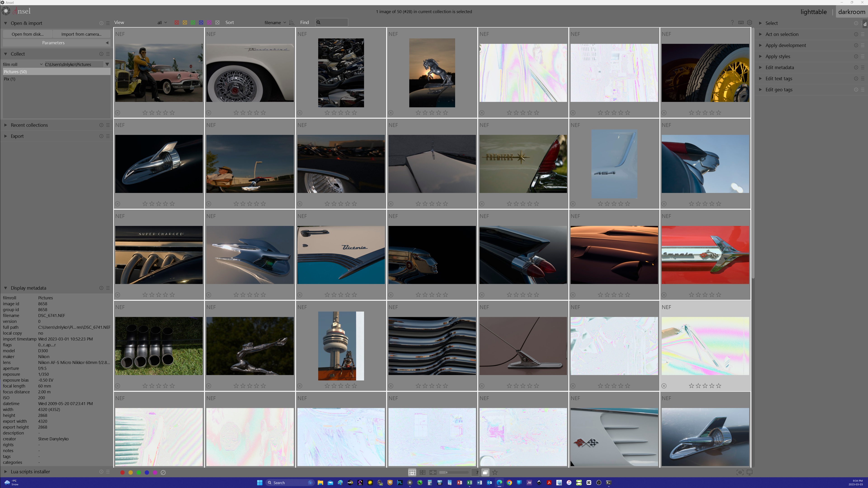Toggle the green color label filter
The width and height of the screenshot is (868, 488).
193,22
